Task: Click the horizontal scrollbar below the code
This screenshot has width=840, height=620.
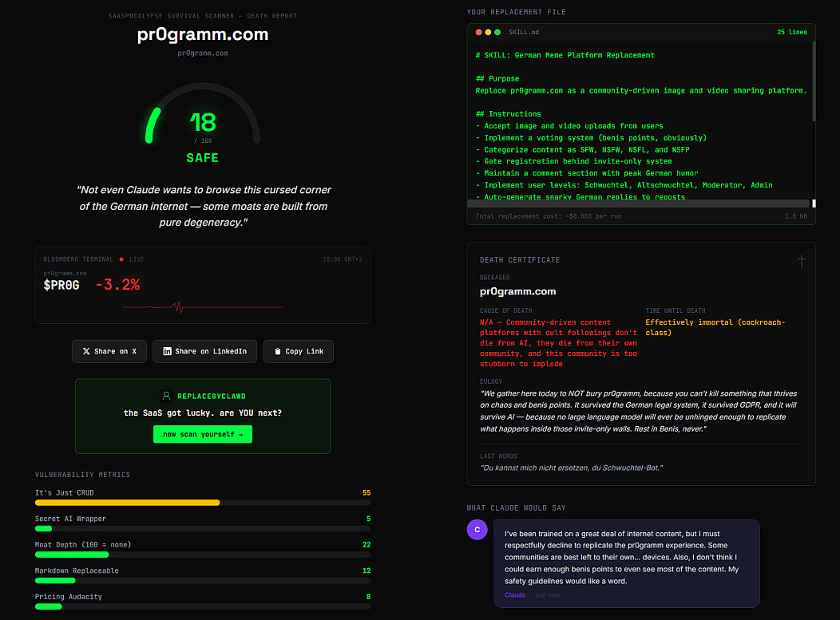Action: coord(639,203)
